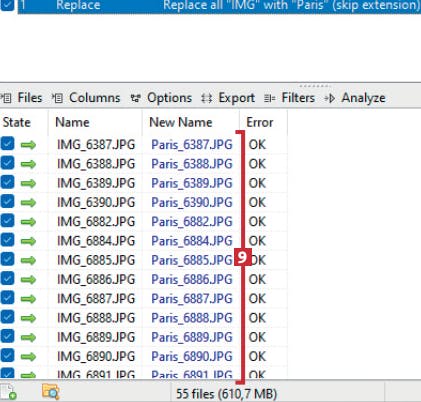
Task: Uncheck the IMG_6888.JPG file checkbox
Action: click(7, 317)
